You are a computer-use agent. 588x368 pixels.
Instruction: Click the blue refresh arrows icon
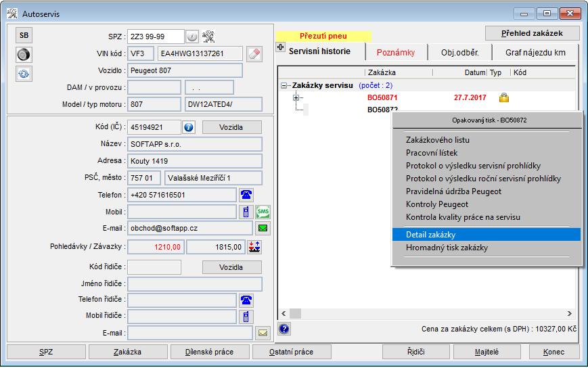24,74
